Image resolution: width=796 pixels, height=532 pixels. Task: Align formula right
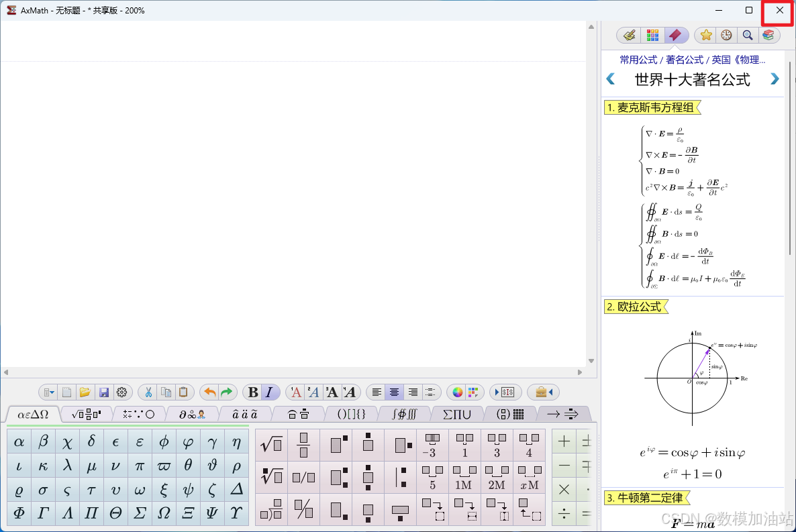412,392
